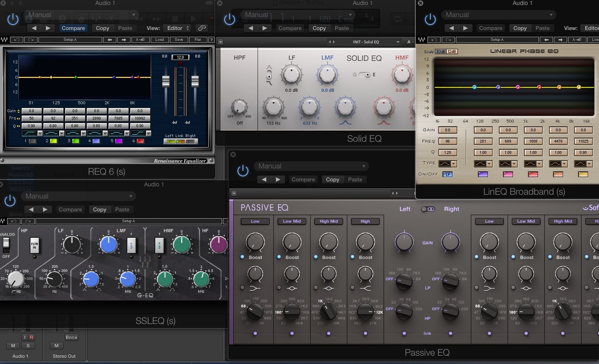This screenshot has width=599, height=364.
Task: Click undo in SSLEQ Waves toolbar
Action: pyautogui.click(x=14, y=221)
